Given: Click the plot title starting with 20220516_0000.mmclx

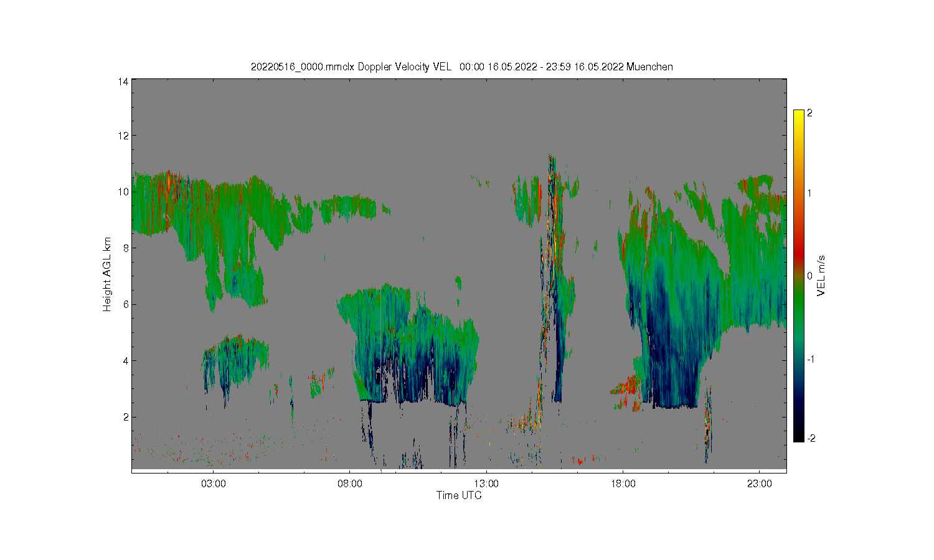Looking at the screenshot, I should (461, 67).
